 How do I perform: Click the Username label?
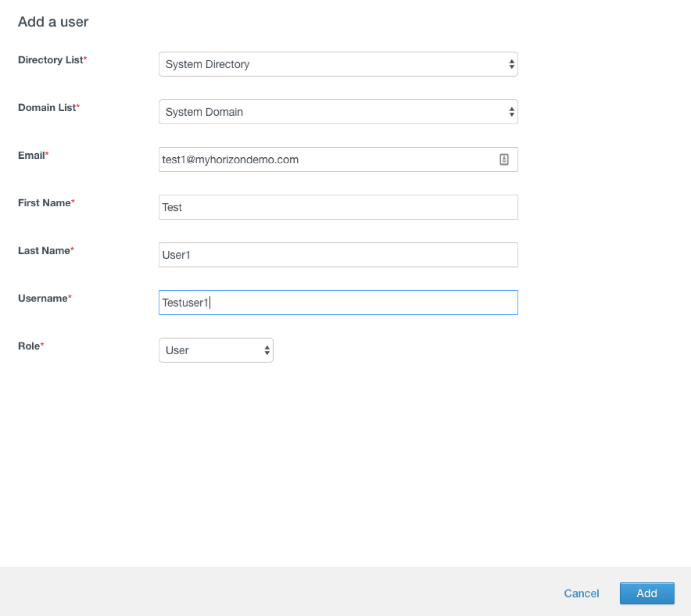pyautogui.click(x=43, y=298)
